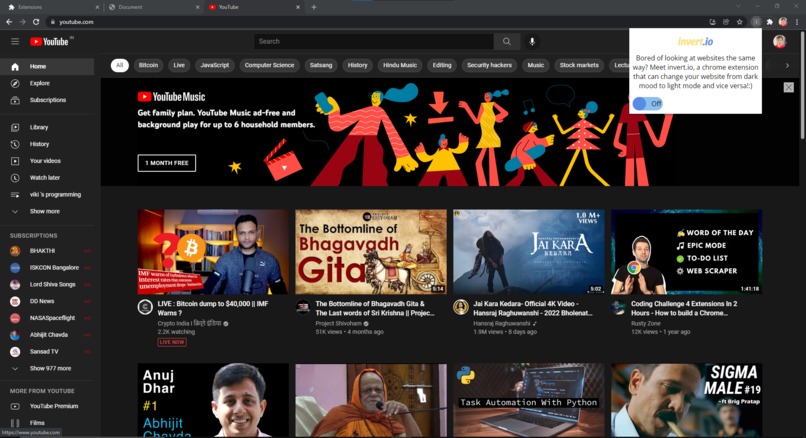Image resolution: width=806 pixels, height=438 pixels.
Task: Switch to the Extensions browser tab
Action: (51, 7)
